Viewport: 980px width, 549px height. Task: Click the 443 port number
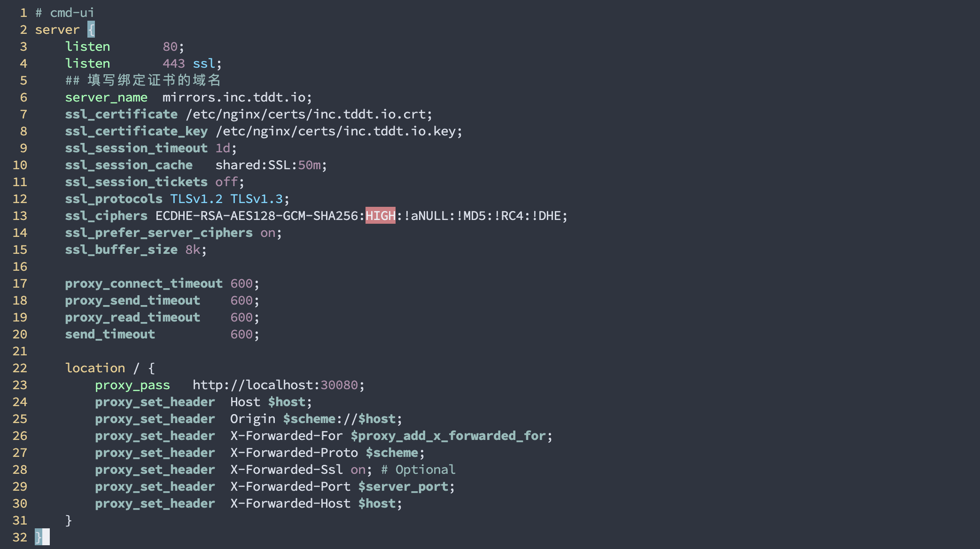(174, 63)
